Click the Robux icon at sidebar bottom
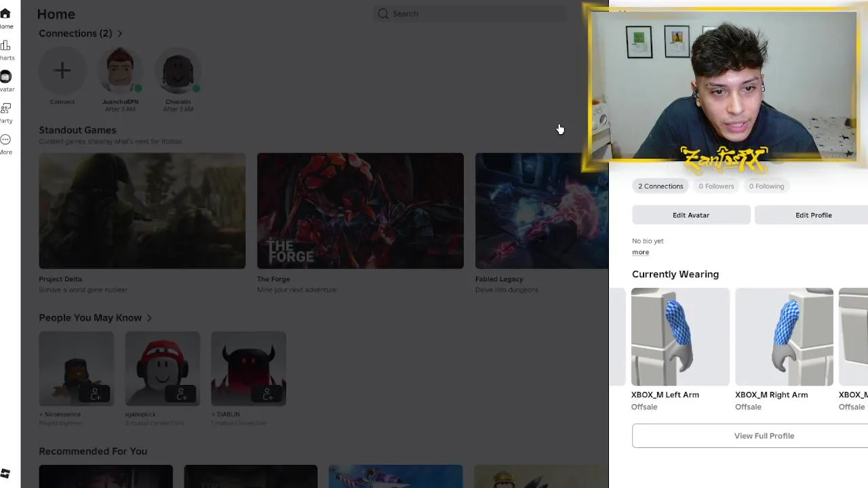This screenshot has height=488, width=868. pyautogui.click(x=5, y=473)
